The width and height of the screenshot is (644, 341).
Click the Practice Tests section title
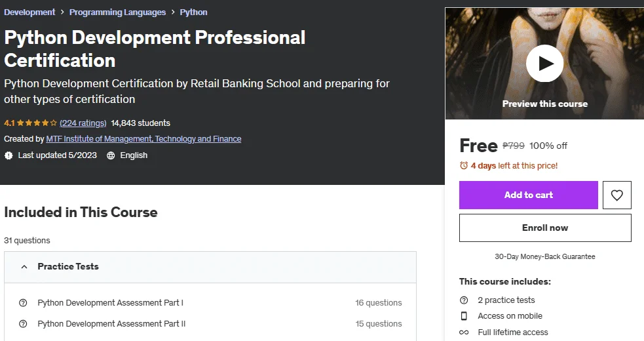[x=68, y=266]
